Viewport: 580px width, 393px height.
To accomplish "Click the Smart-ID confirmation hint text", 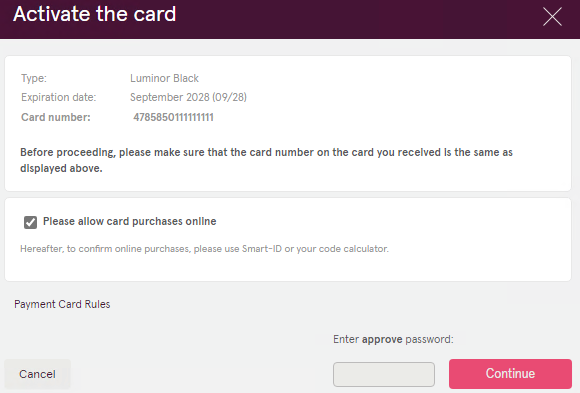I will tap(204, 249).
